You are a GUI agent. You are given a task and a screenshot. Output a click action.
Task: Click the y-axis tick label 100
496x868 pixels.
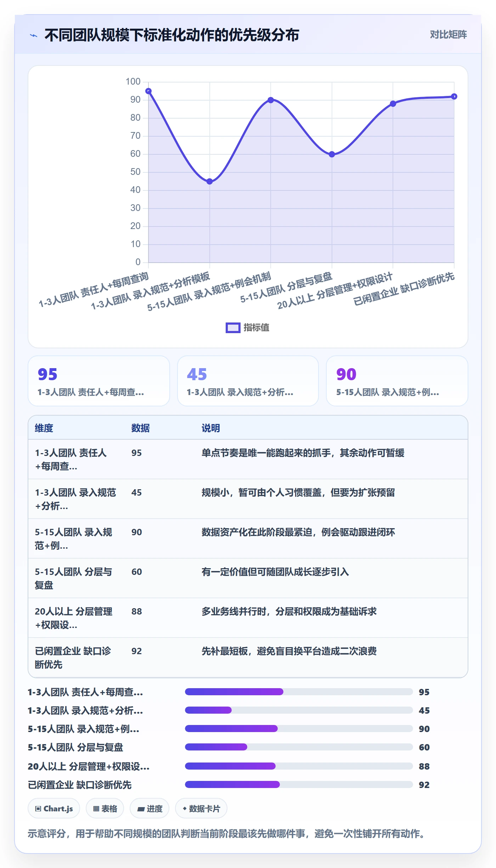[x=133, y=82]
